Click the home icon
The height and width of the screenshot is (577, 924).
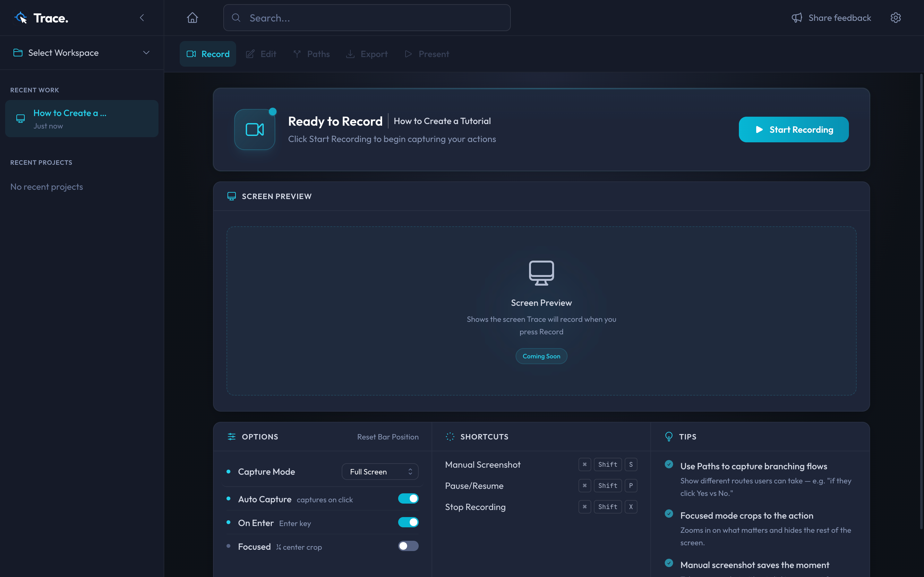tap(192, 18)
